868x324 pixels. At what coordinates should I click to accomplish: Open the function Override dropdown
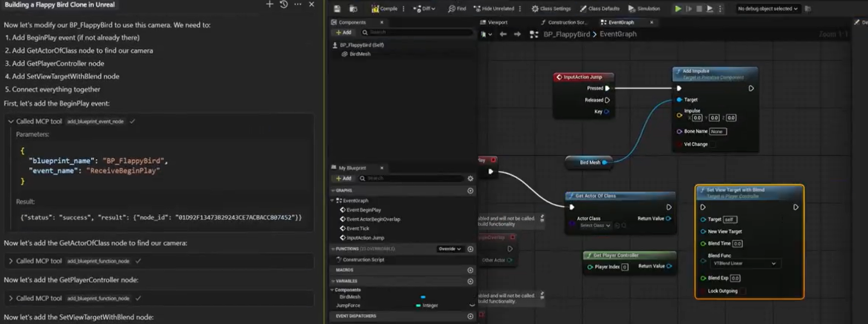tap(450, 249)
